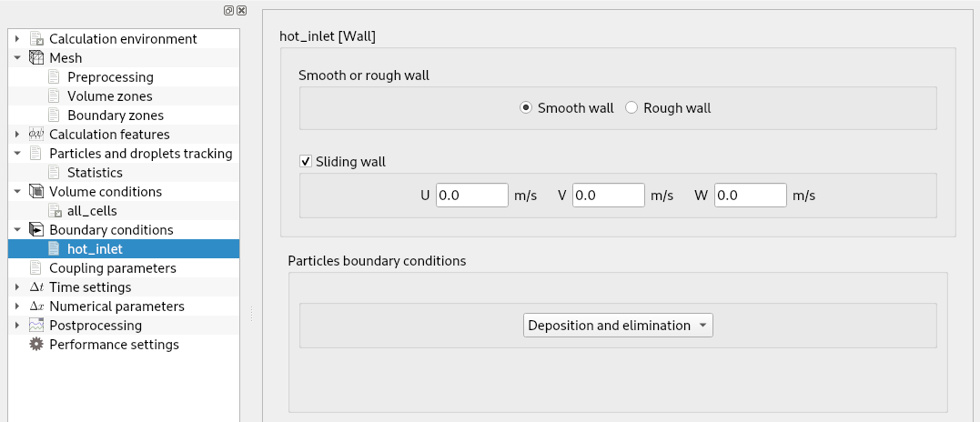Viewport: 980px width, 422px height.
Task: Click the Time settings Δt icon
Action: tap(36, 287)
